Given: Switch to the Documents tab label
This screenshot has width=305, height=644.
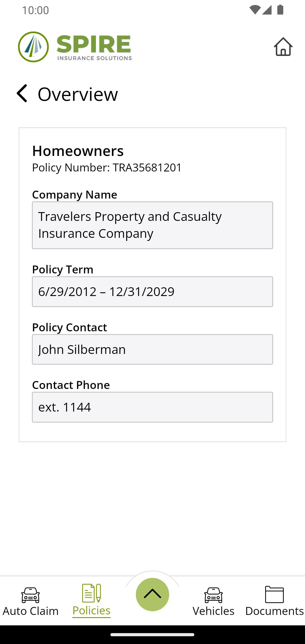Looking at the screenshot, I should (274, 611).
